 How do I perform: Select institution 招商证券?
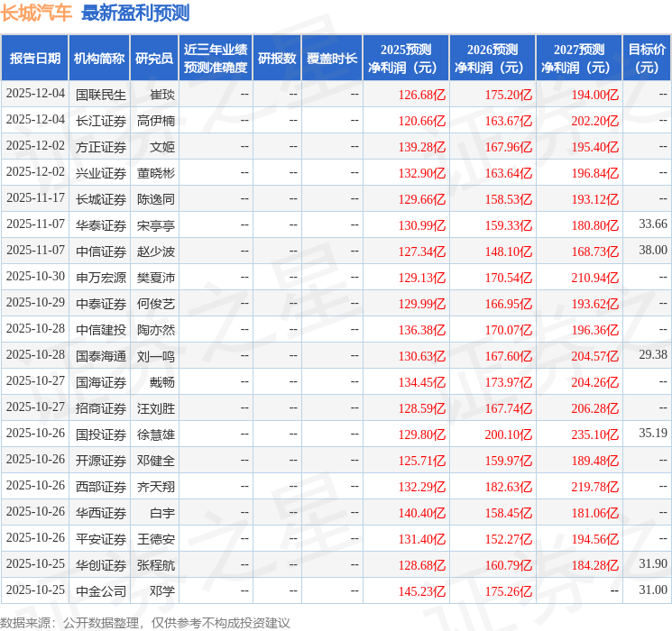pyautogui.click(x=101, y=407)
